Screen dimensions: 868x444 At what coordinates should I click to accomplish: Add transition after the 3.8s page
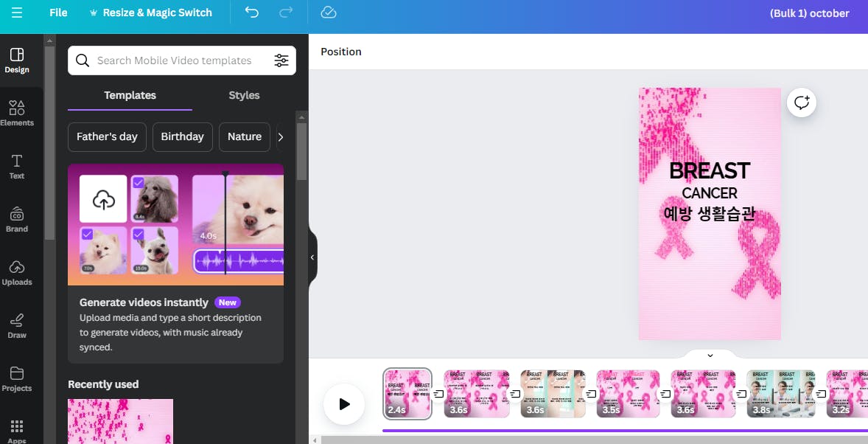(x=821, y=394)
